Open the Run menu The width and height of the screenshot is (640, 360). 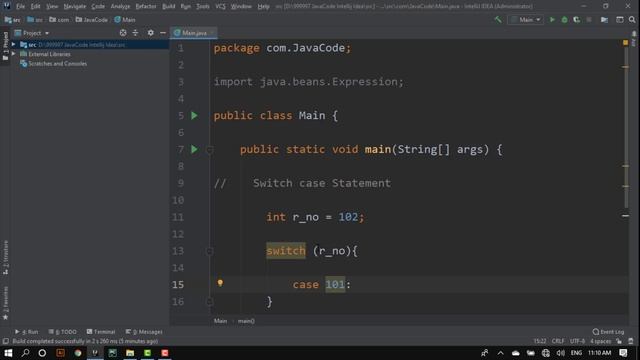coord(185,7)
